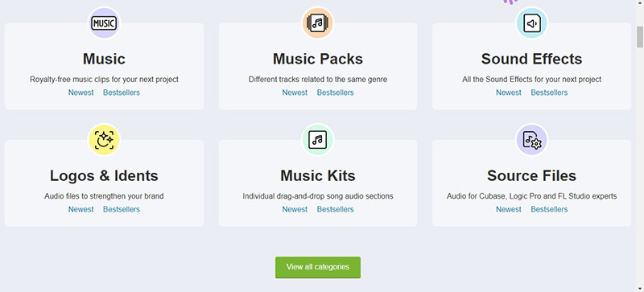Click the scrollbar down arrow

click(x=640, y=288)
